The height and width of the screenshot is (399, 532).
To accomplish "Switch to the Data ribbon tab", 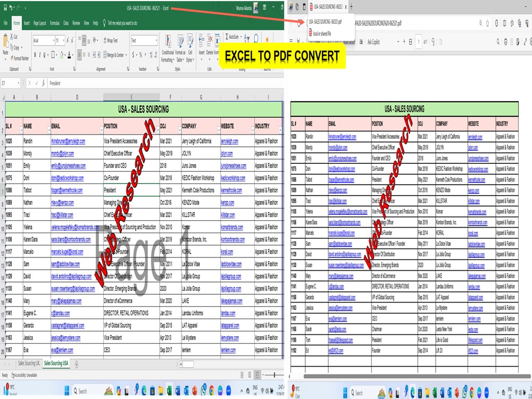I will coord(66,23).
